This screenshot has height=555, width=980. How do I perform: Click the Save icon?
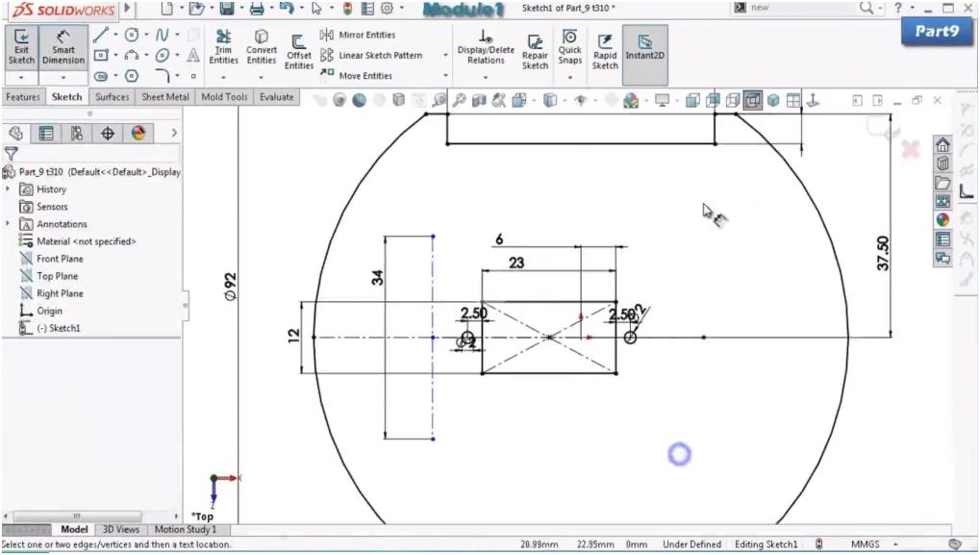[x=226, y=8]
